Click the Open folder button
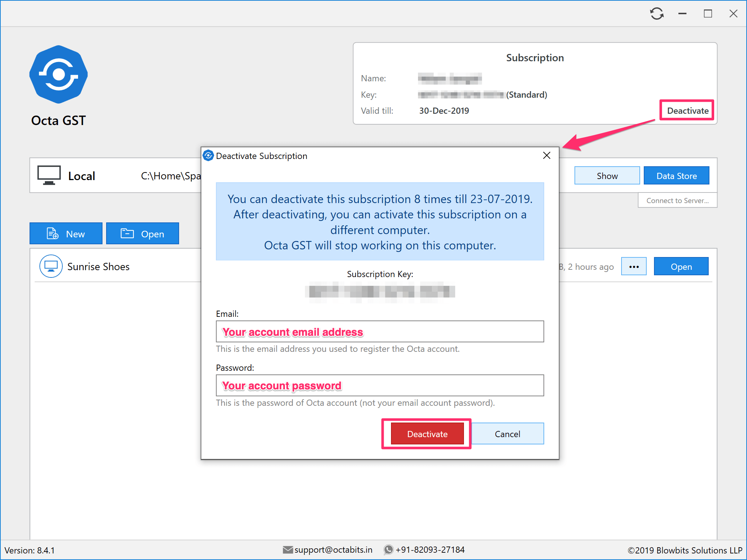 143,234
